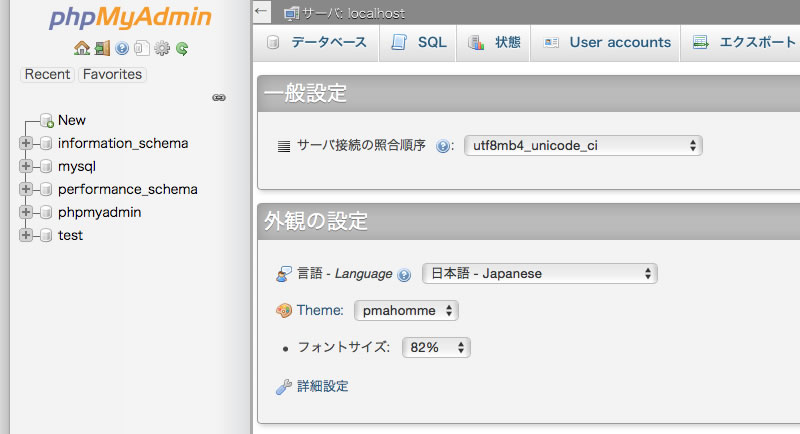Click the mysql database cylinder icon
Image resolution: width=800 pixels, height=434 pixels.
click(x=46, y=166)
